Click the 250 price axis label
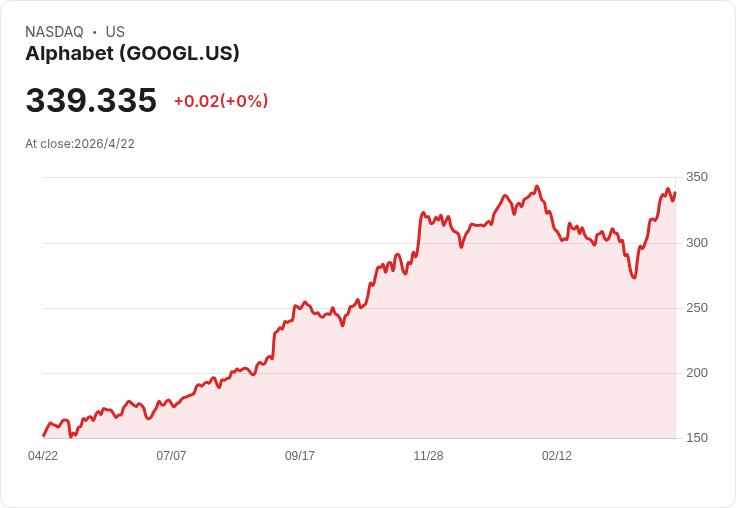Screen dimensions: 736x508 pyautogui.click(x=697, y=308)
